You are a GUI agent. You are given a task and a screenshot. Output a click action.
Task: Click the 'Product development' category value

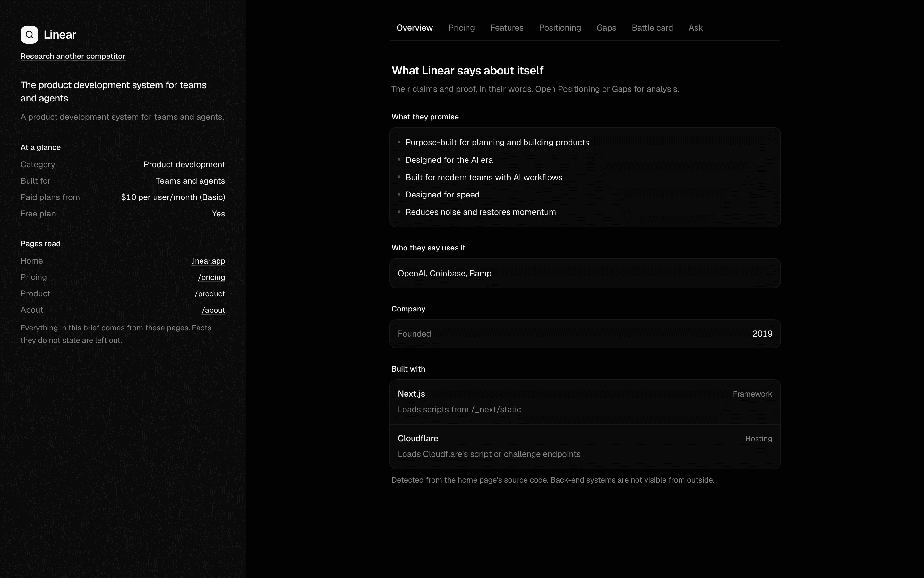(x=184, y=165)
